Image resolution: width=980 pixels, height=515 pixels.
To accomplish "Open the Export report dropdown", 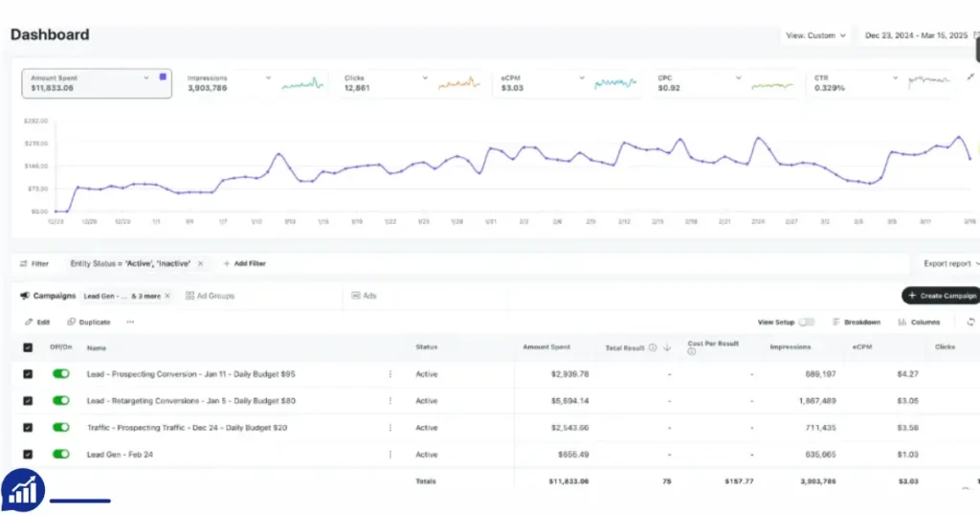I will pyautogui.click(x=950, y=264).
